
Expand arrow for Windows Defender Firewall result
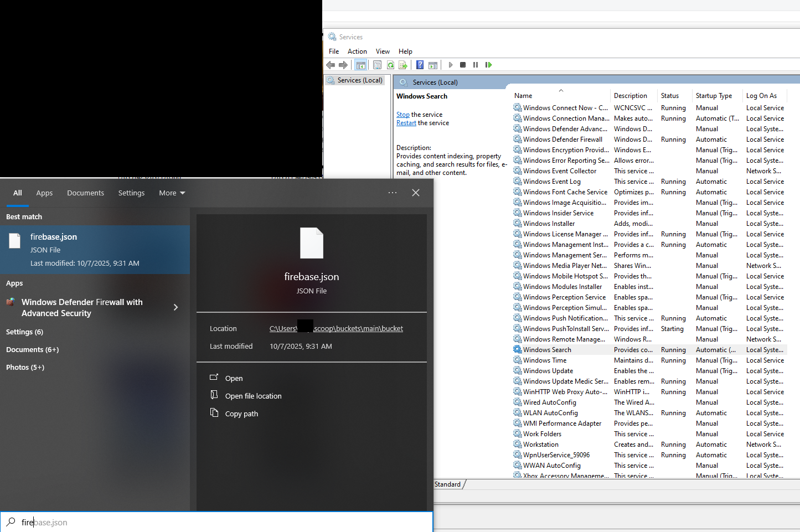(176, 307)
